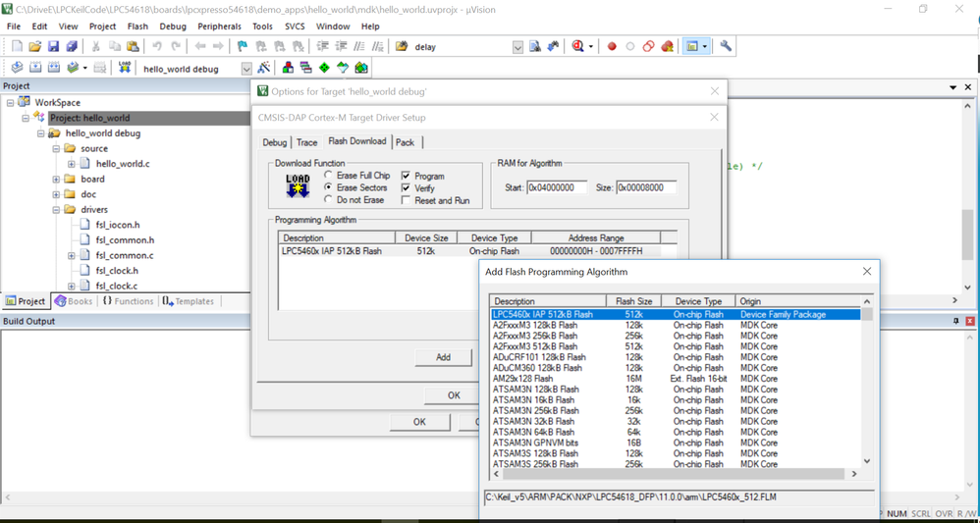Select the ADuCM360 128kB Flash row
This screenshot has height=523, width=980.
675,368
